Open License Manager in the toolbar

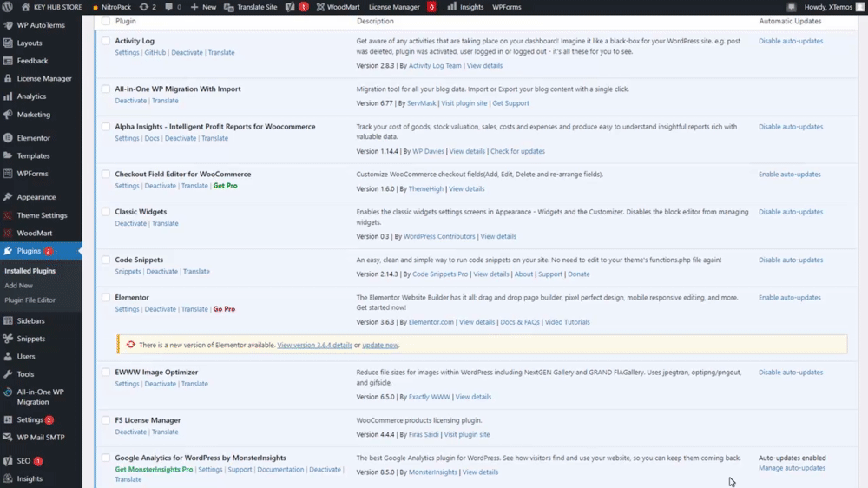[x=394, y=7]
